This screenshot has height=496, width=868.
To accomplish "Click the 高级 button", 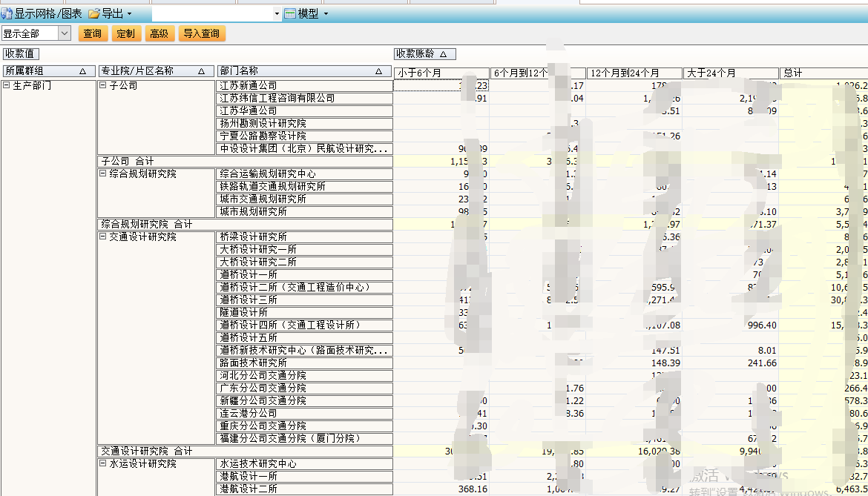I will click(x=159, y=33).
